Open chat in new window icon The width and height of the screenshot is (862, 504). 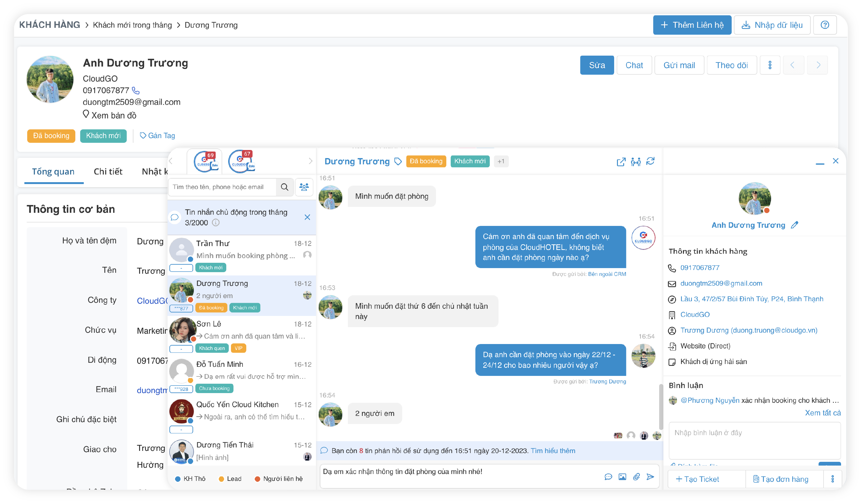pyautogui.click(x=621, y=162)
